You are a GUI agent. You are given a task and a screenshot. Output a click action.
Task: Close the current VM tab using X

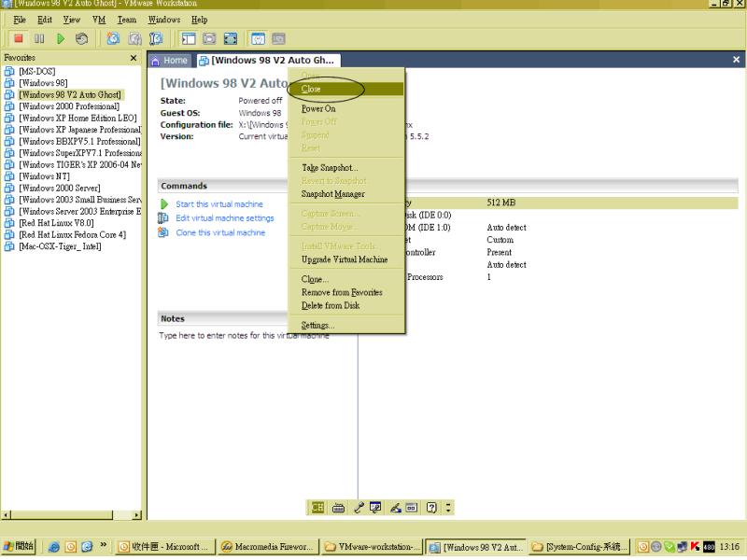pos(736,60)
